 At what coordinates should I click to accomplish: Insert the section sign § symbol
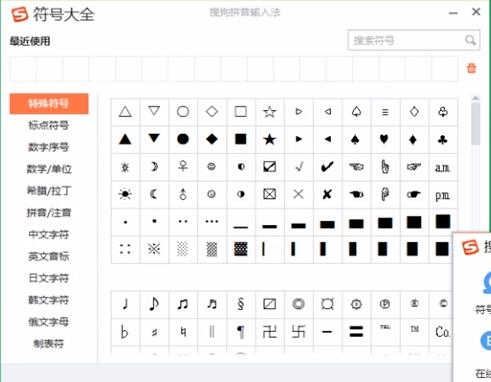tap(241, 304)
